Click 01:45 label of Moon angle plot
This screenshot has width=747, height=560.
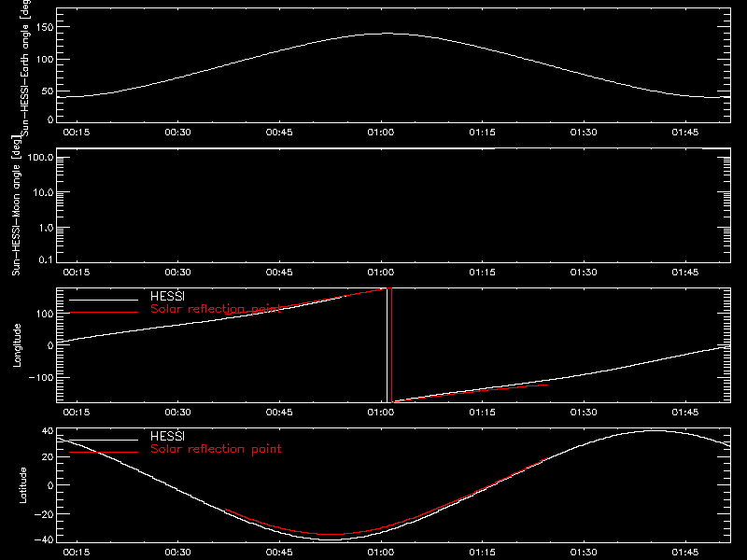[685, 272]
